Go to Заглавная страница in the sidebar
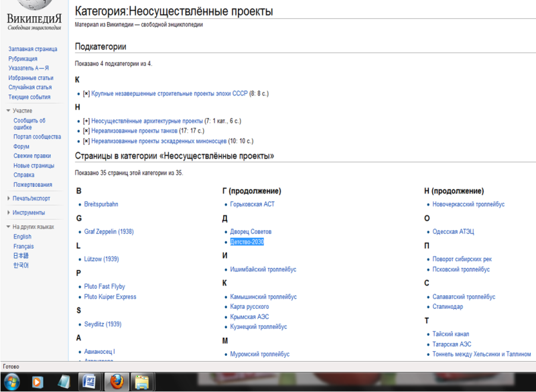536x392 pixels. click(32, 50)
